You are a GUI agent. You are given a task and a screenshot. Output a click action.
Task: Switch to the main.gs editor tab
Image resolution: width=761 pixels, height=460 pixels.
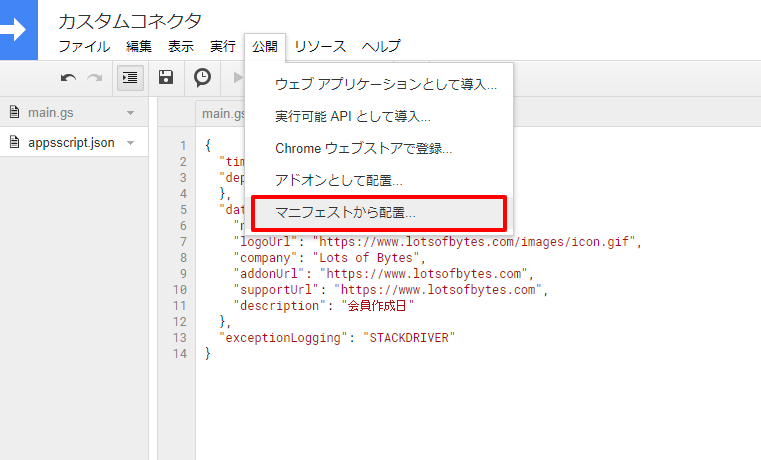(222, 115)
